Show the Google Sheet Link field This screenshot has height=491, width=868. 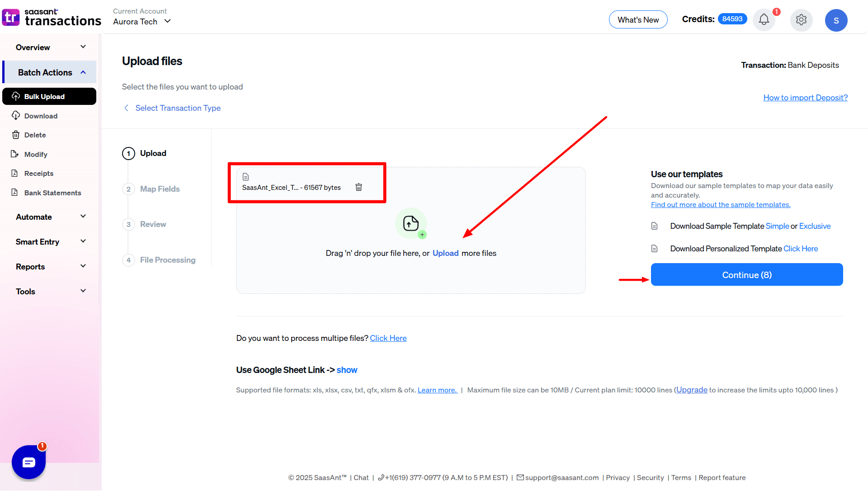347,370
